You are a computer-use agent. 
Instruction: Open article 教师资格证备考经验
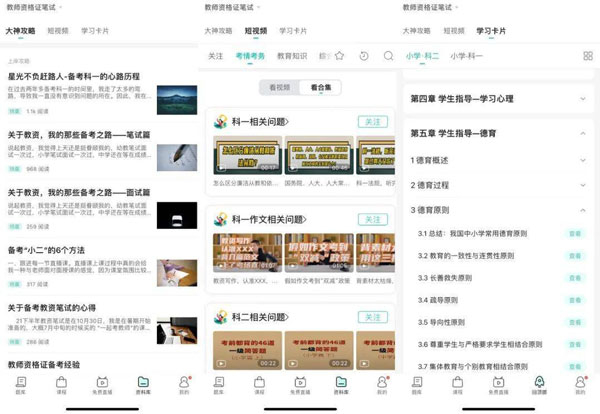click(44, 365)
